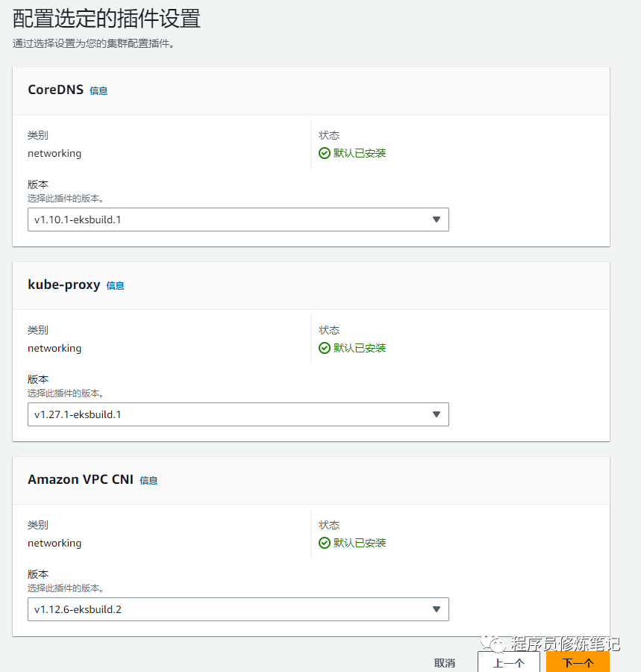The image size is (641, 672).
Task: Open the CoreDNS version v1.10.1-eksbuild.1 dropdown
Action: tap(238, 220)
